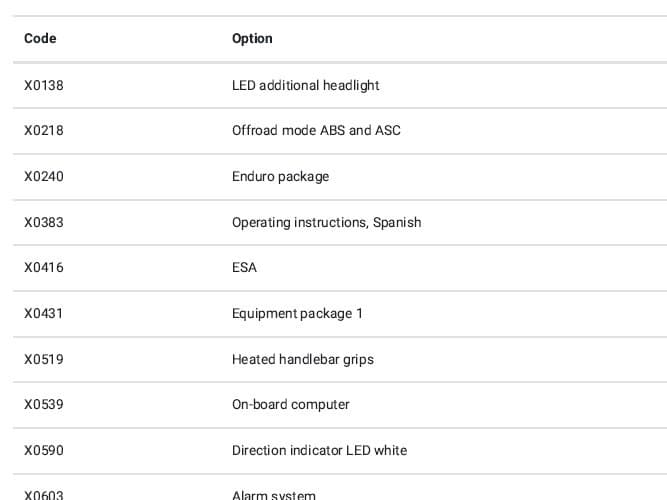Click the Option column header
Image resolution: width=667 pixels, height=500 pixels.
pyautogui.click(x=252, y=39)
